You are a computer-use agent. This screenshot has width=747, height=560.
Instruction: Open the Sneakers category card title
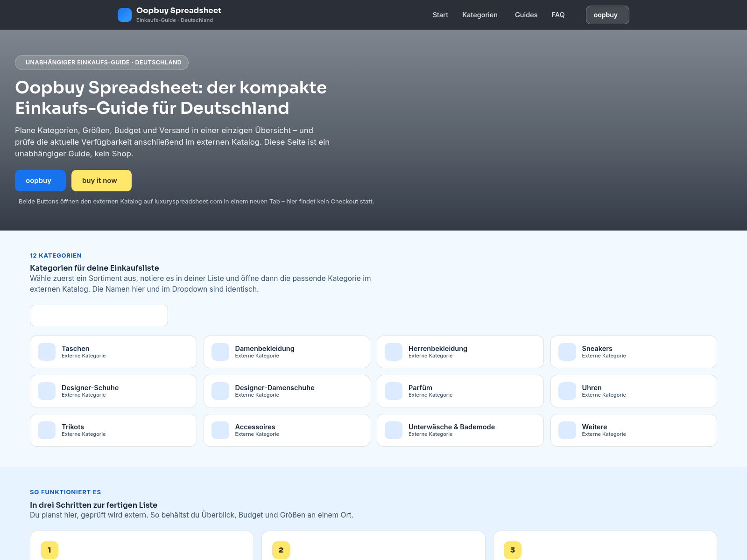click(x=597, y=349)
